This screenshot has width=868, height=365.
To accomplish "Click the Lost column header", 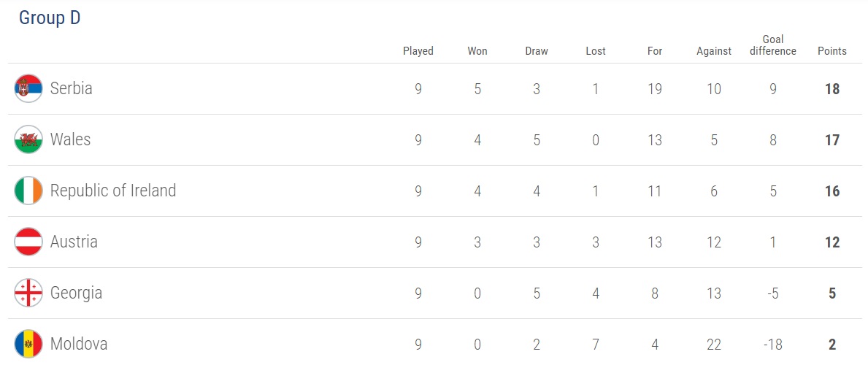I will coord(596,51).
